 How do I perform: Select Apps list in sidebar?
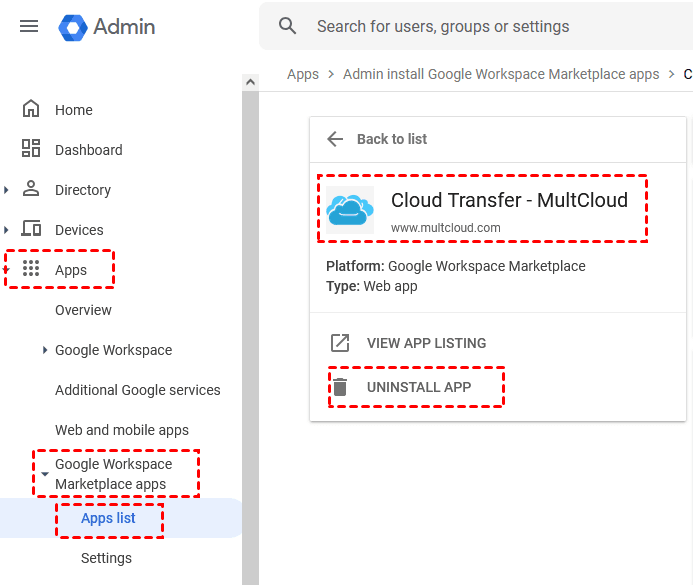pos(108,518)
